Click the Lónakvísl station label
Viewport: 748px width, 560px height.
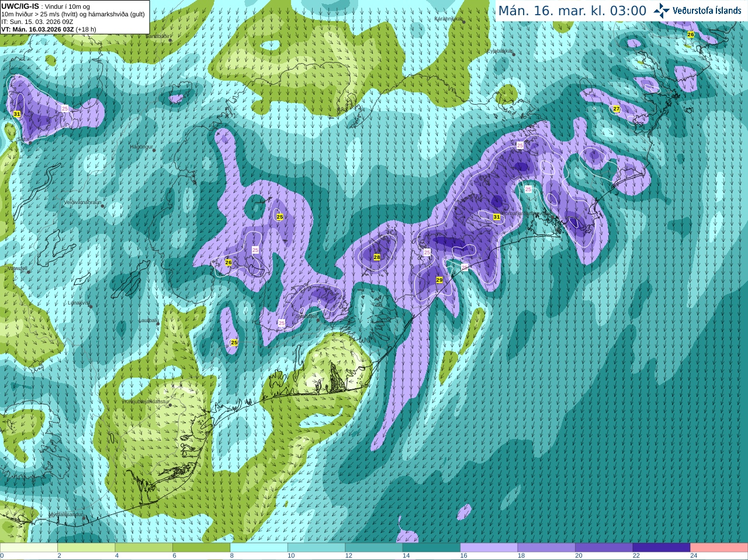(x=78, y=303)
